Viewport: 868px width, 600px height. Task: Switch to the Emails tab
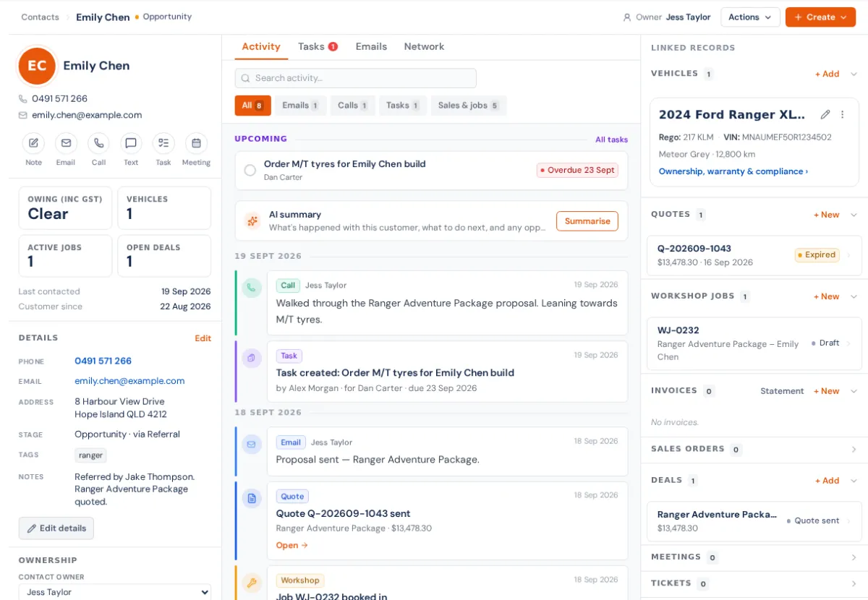coord(371,46)
